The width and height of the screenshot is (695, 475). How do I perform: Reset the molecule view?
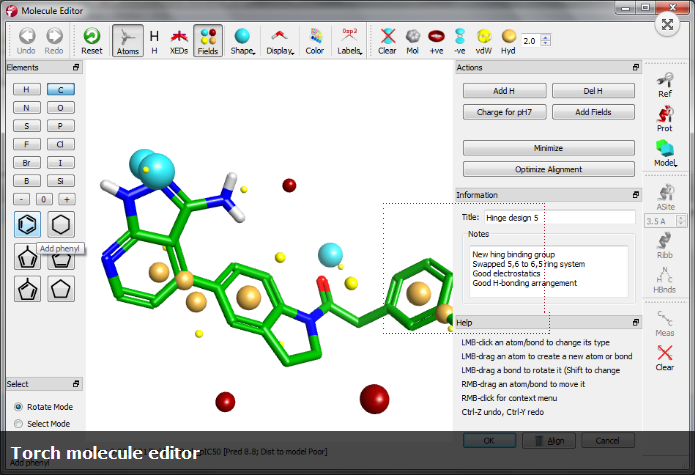tap(92, 41)
